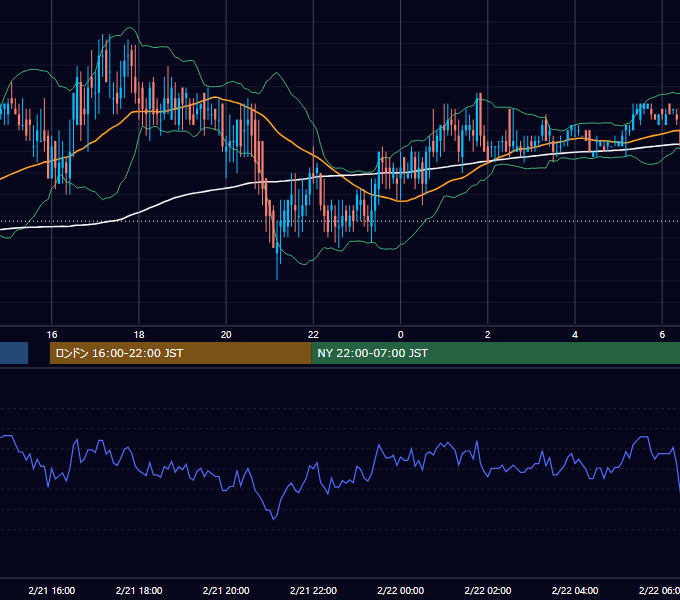Click the hour label 6 on price chart axis

662,335
